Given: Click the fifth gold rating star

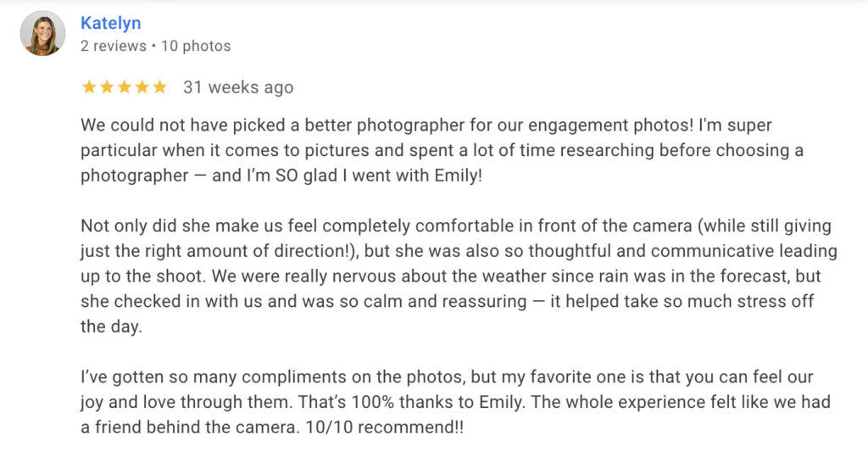Looking at the screenshot, I should [x=160, y=86].
